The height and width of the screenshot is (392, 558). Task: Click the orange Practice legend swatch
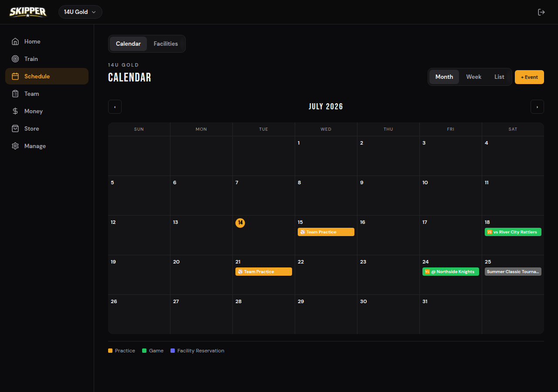click(x=110, y=351)
